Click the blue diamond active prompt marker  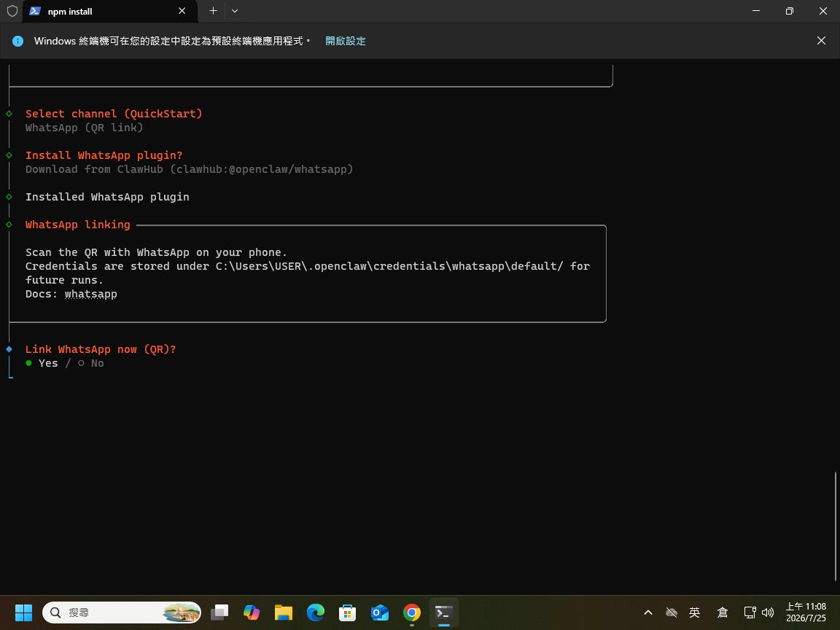(9, 349)
